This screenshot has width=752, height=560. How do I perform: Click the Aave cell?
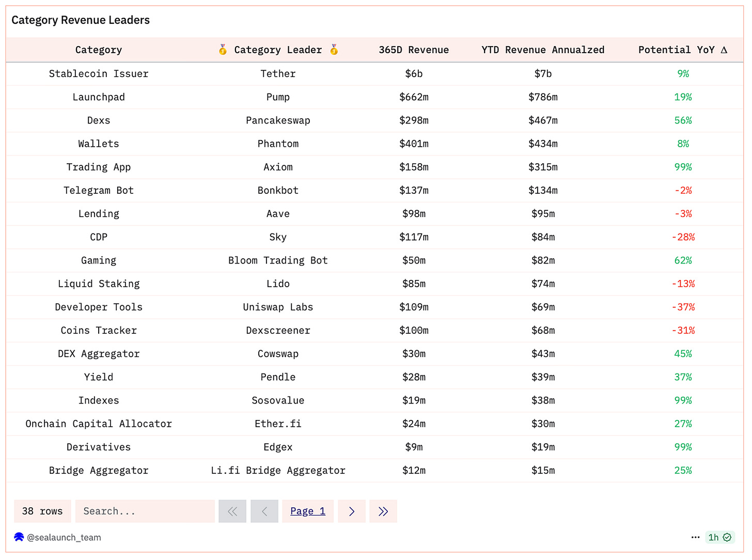coord(278,214)
